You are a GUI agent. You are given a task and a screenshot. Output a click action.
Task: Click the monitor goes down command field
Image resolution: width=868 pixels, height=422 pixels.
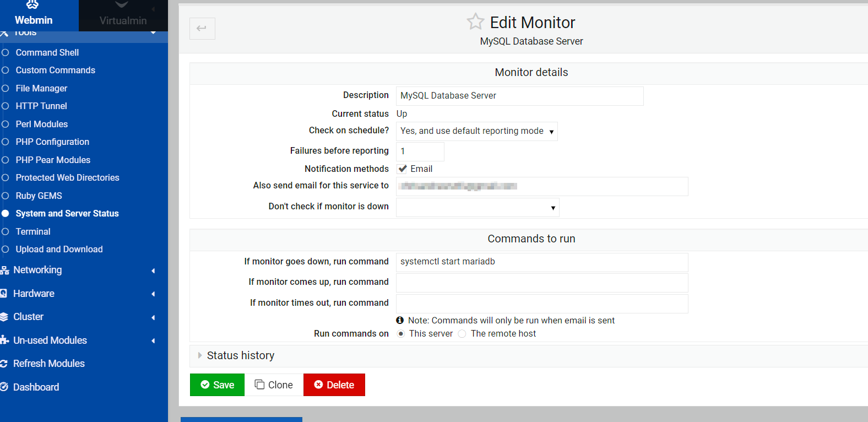(542, 262)
